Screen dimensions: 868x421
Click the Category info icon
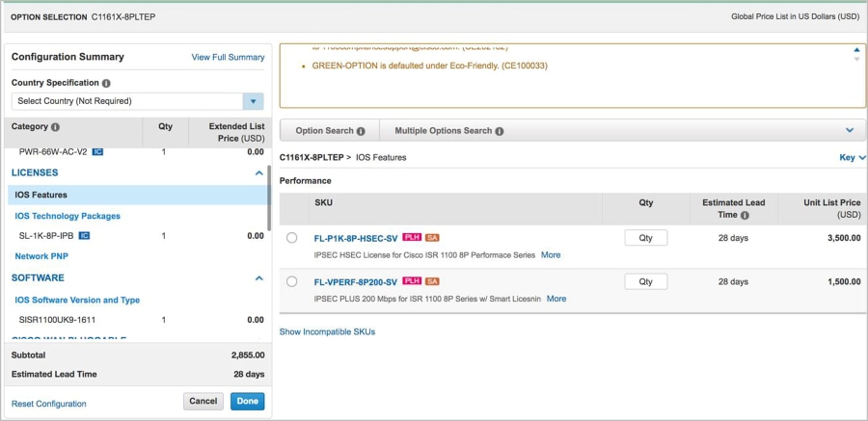coord(55,127)
